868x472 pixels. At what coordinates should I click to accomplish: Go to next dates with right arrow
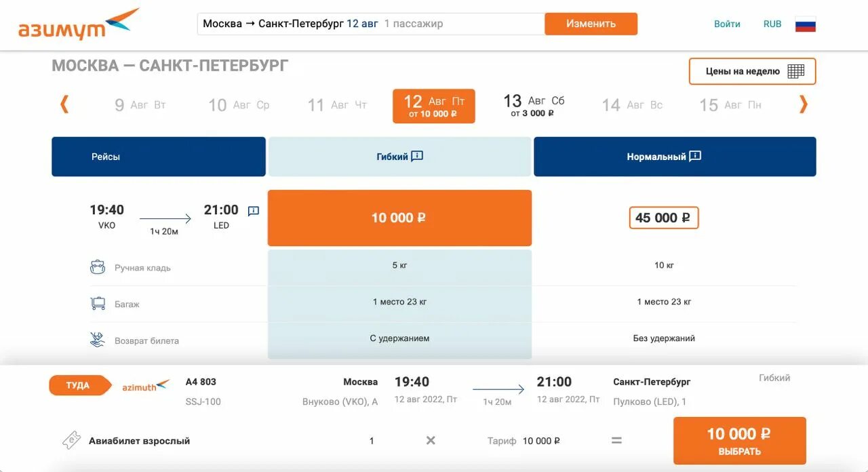tap(804, 104)
